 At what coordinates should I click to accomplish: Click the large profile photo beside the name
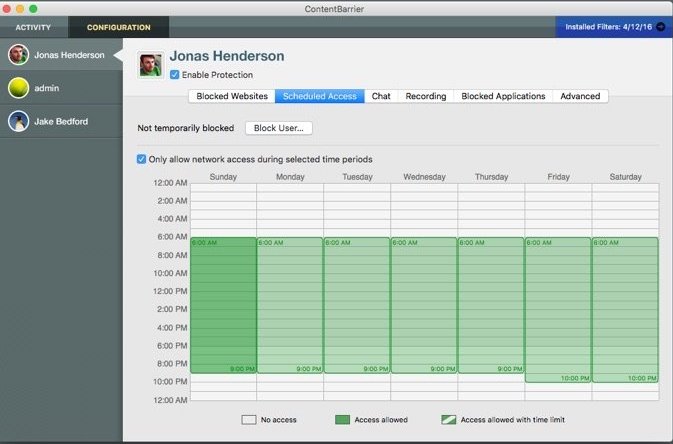tap(151, 64)
